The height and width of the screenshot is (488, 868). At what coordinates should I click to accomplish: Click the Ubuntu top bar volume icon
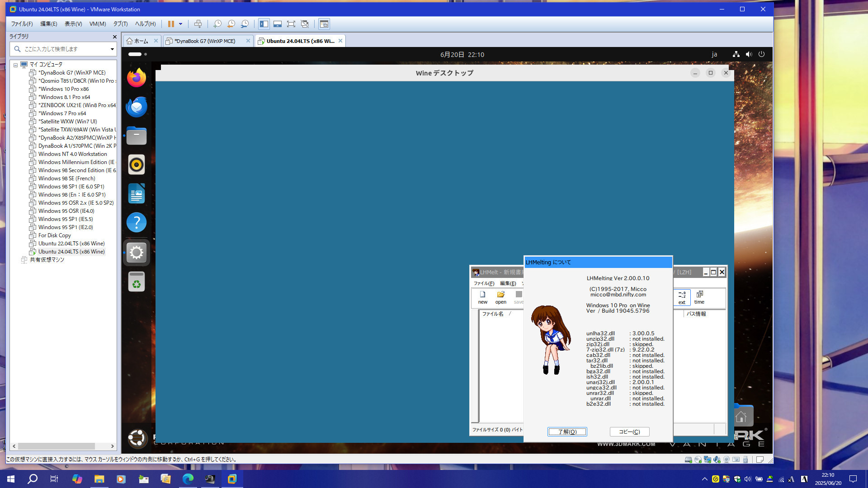point(749,54)
